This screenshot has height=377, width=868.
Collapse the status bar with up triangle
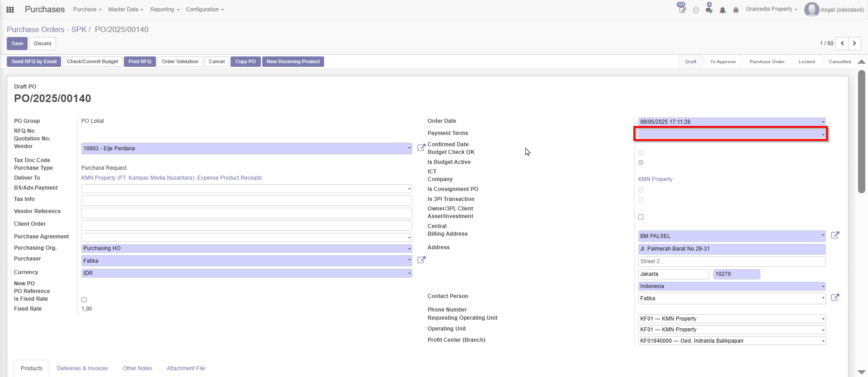click(862, 62)
